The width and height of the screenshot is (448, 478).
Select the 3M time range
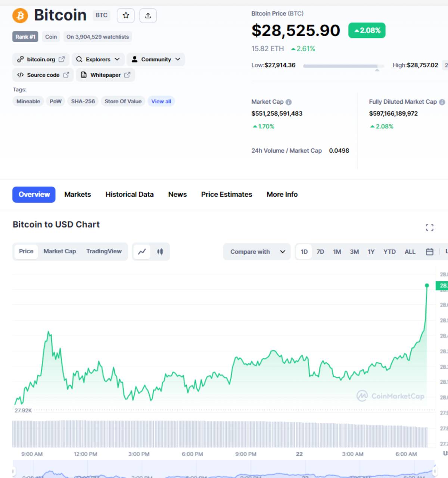354,252
